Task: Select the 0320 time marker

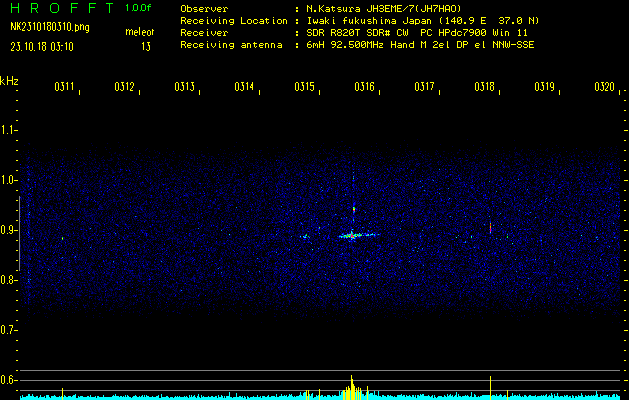Action: click(x=604, y=87)
